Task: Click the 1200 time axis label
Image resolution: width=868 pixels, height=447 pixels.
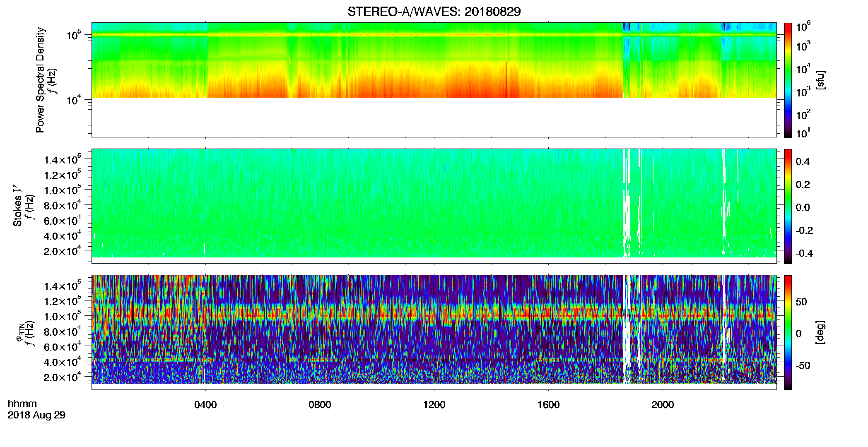Action: tap(434, 404)
